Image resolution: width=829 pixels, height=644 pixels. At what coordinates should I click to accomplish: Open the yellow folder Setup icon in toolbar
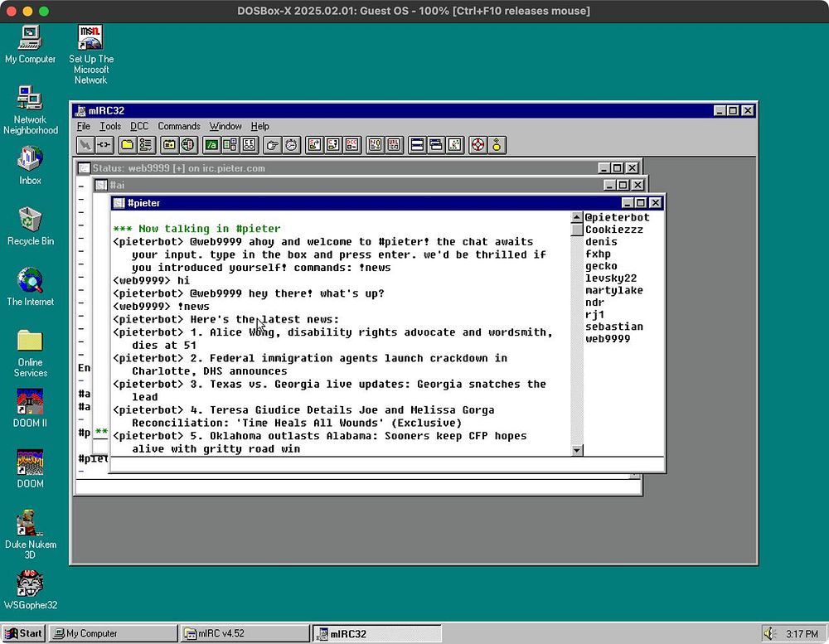[x=127, y=145]
